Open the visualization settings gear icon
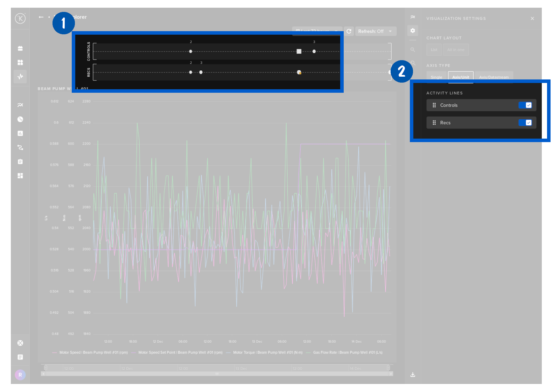The width and height of the screenshot is (553, 392). click(x=413, y=31)
